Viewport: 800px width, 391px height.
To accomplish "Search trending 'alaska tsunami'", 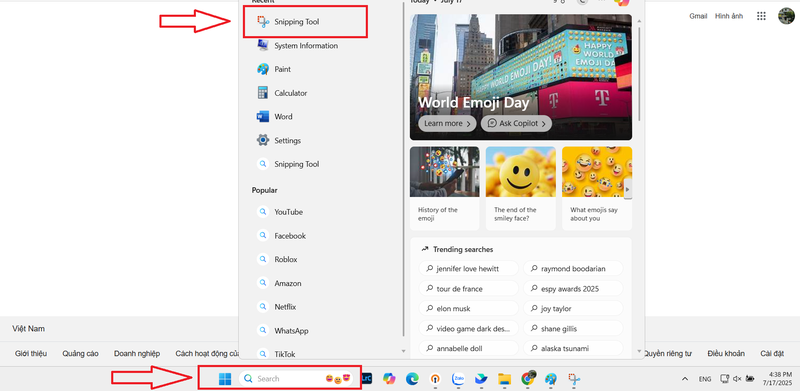I will point(573,348).
